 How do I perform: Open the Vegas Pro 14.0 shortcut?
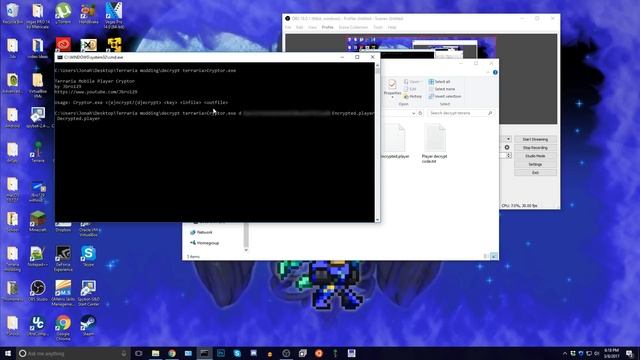tap(114, 16)
